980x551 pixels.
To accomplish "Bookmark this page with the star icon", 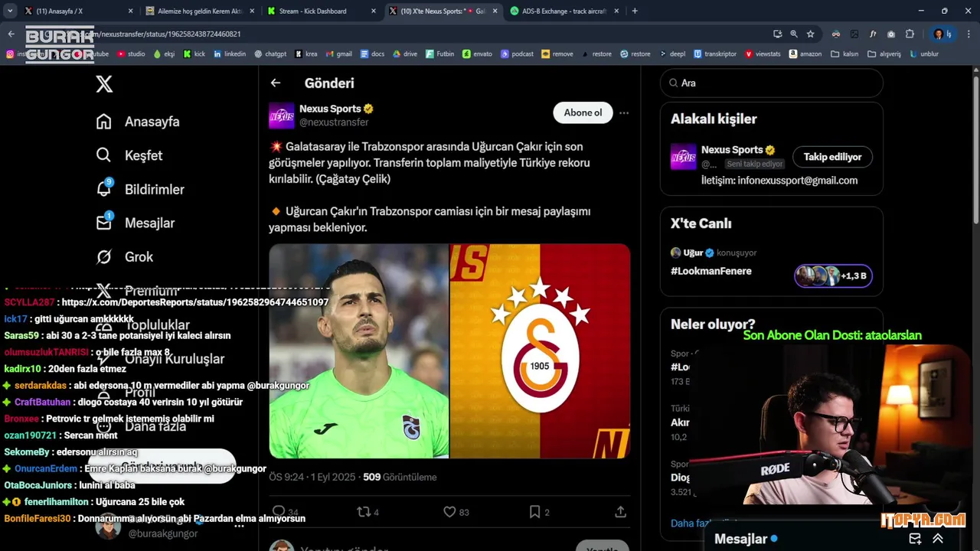I will point(811,34).
